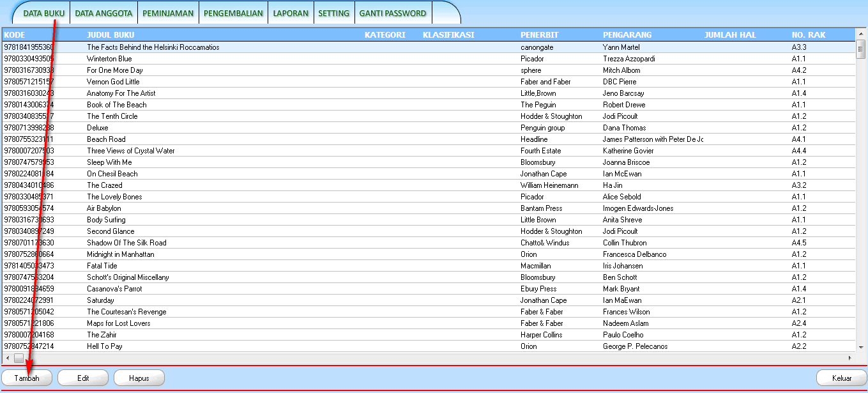Image resolution: width=868 pixels, height=393 pixels.
Task: Select 'Casanova's Parrot' row
Action: coord(429,289)
